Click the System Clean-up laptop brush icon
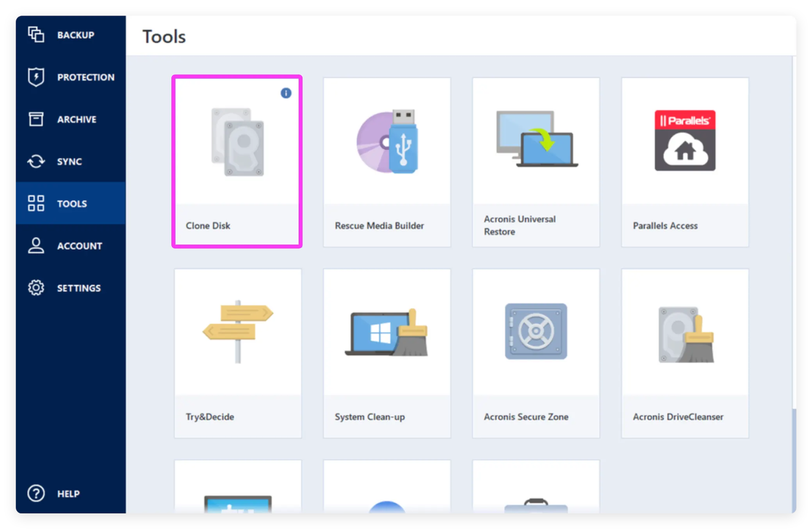Screen dimensions: 812x529 pyautogui.click(x=386, y=332)
